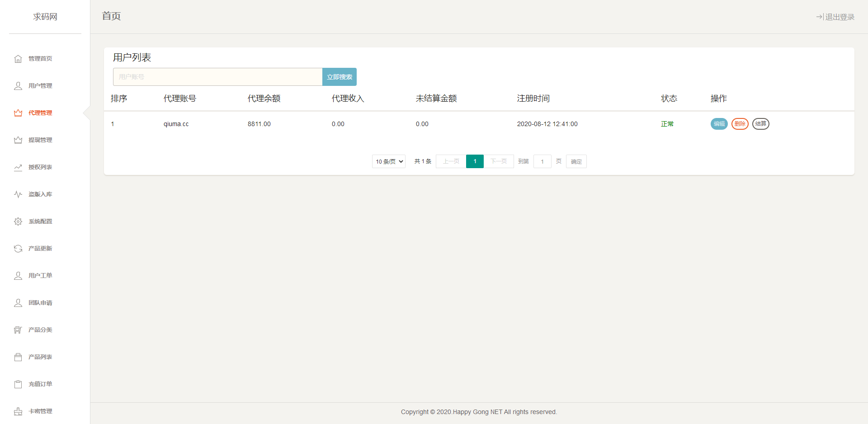The width and height of the screenshot is (868, 424).
Task: Click the 代理余额 column header
Action: coord(264,99)
